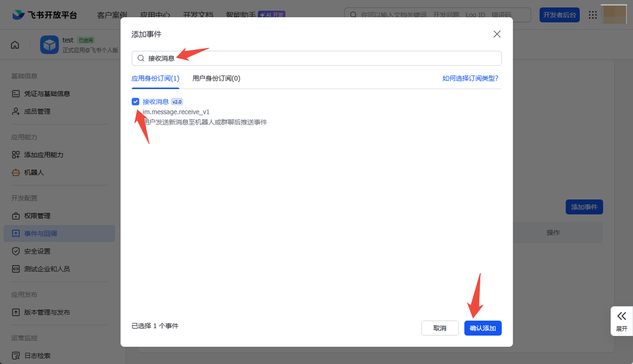This screenshot has width=633, height=364.
Task: Expand the collapsed right panel via 展开
Action: (622, 321)
